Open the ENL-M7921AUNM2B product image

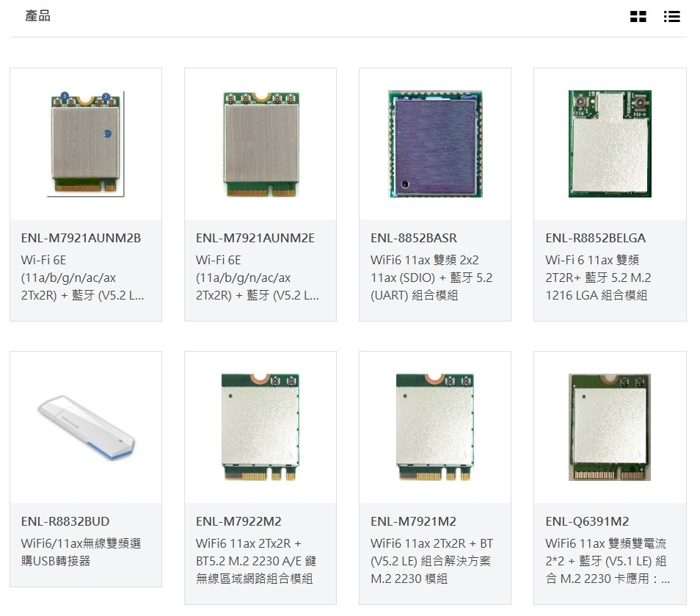pos(86,144)
